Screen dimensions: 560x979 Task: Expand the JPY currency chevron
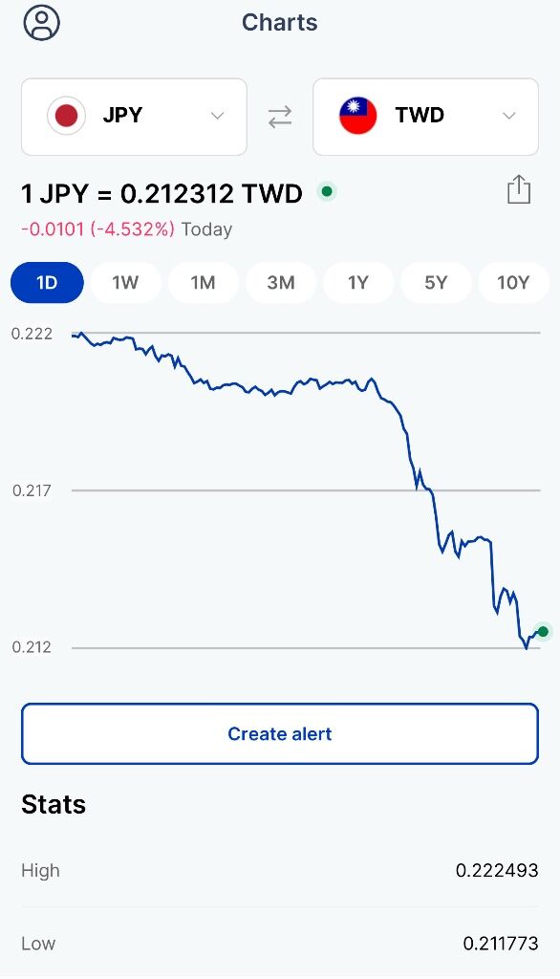(217, 116)
